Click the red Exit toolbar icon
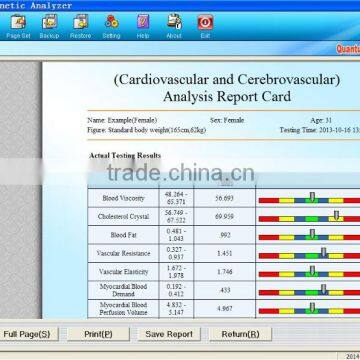Viewport: 360px width, 360px height. [205, 22]
